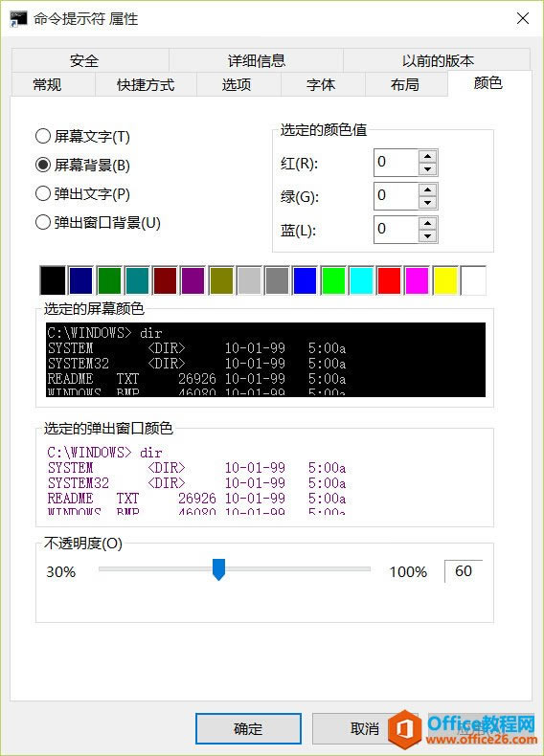Click the 红(R) value input field

click(x=396, y=163)
